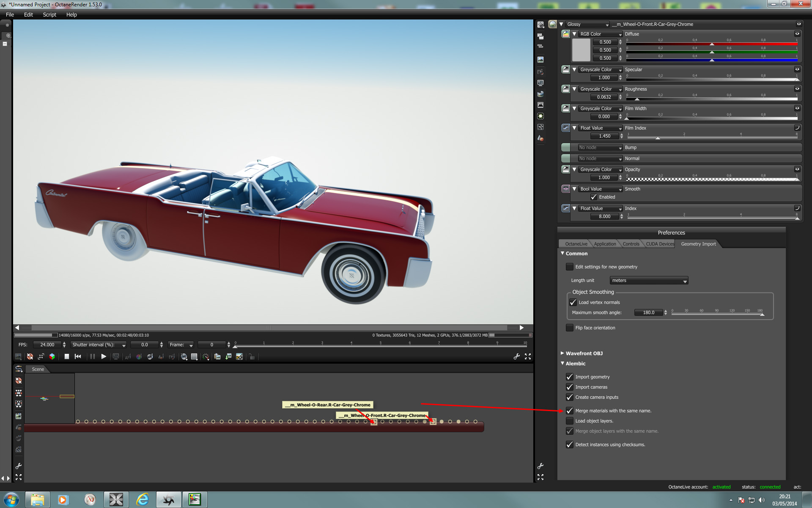Open the Length unit meters dropdown
The width and height of the screenshot is (812, 508).
[x=649, y=280]
